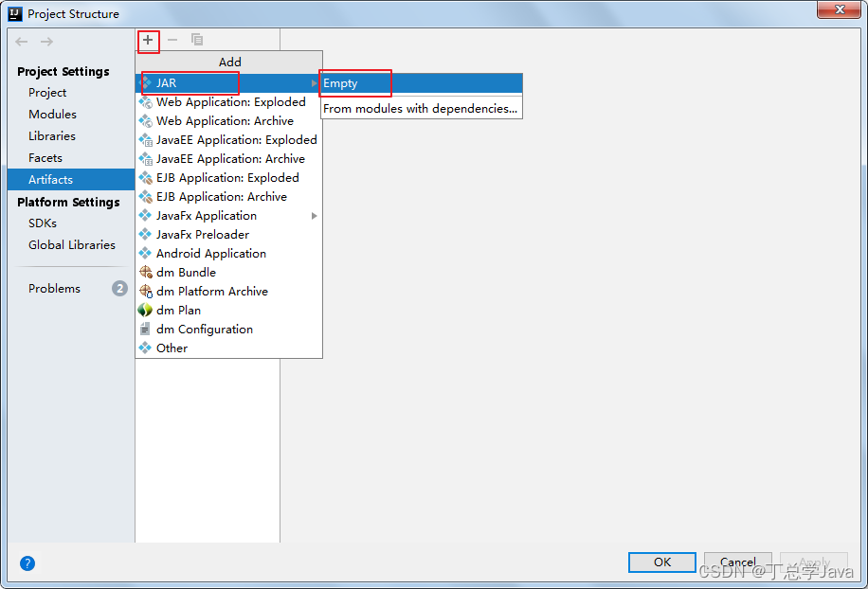The width and height of the screenshot is (868, 589).
Task: Click the dm Bundle icon
Action: (145, 272)
